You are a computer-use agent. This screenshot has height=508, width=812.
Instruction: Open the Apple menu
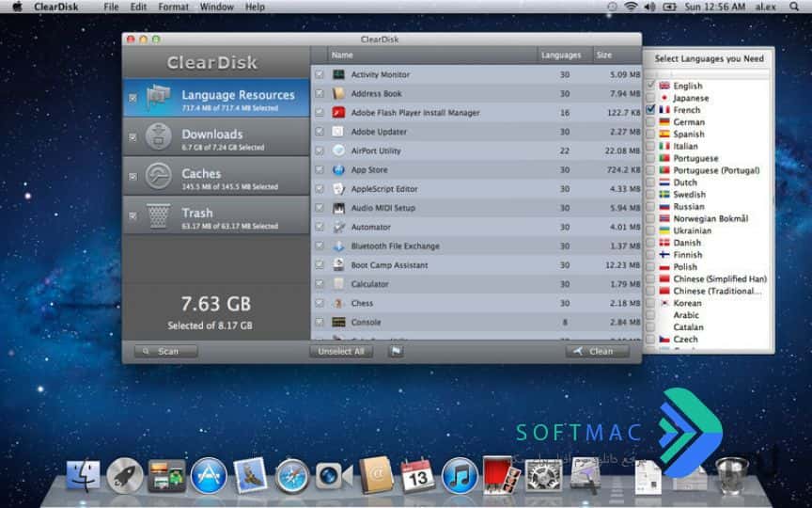(17, 7)
